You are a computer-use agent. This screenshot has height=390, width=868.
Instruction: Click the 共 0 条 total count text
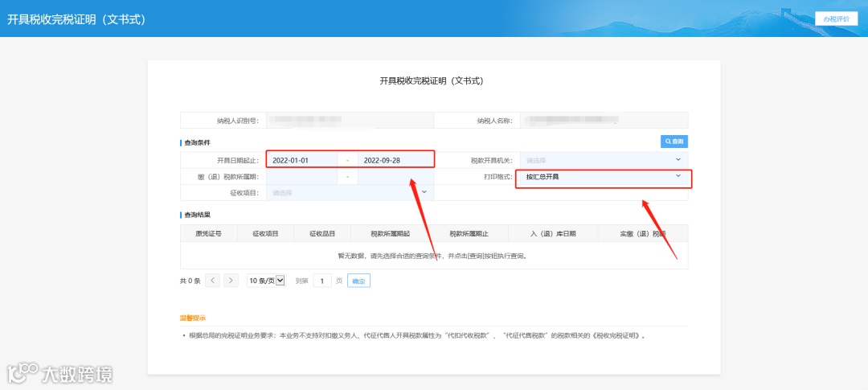190,281
